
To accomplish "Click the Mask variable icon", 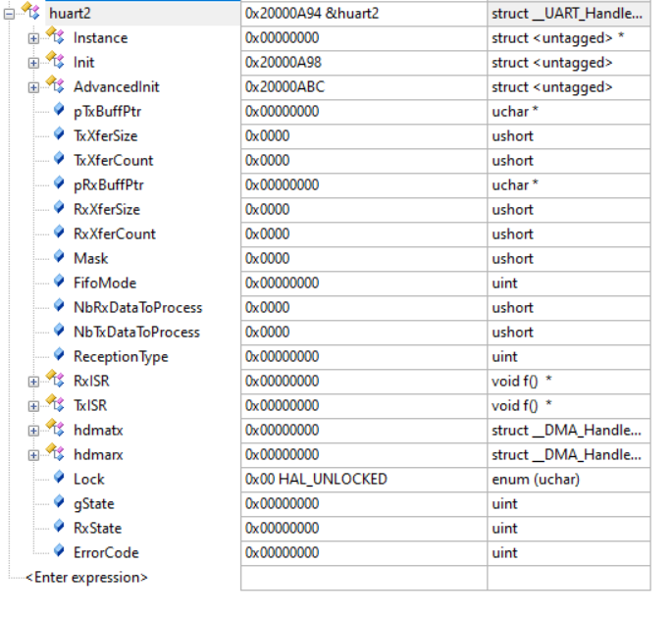I will pyautogui.click(x=59, y=256).
